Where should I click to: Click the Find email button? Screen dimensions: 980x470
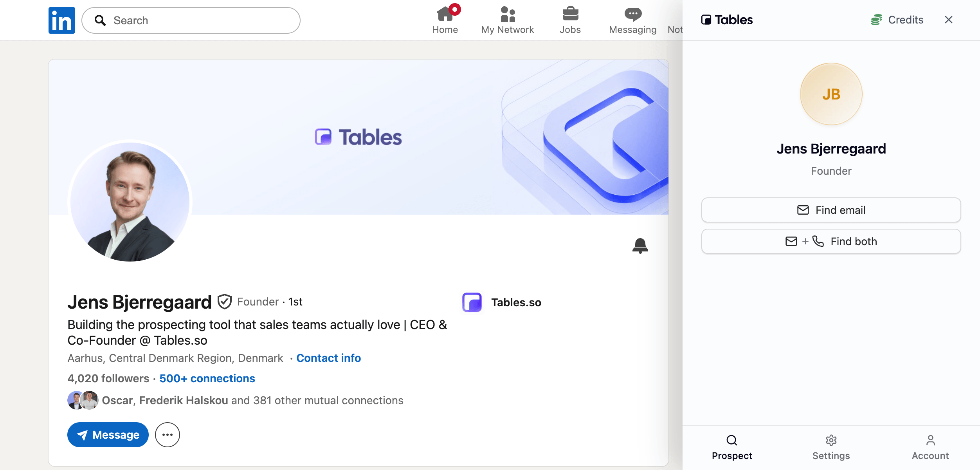point(831,210)
